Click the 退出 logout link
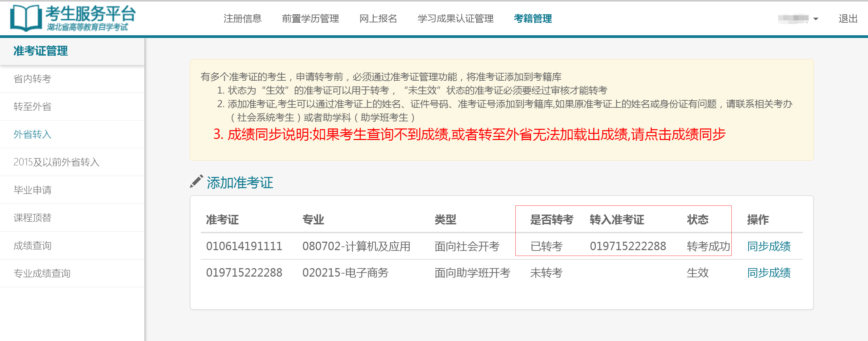868x341 pixels. click(848, 19)
